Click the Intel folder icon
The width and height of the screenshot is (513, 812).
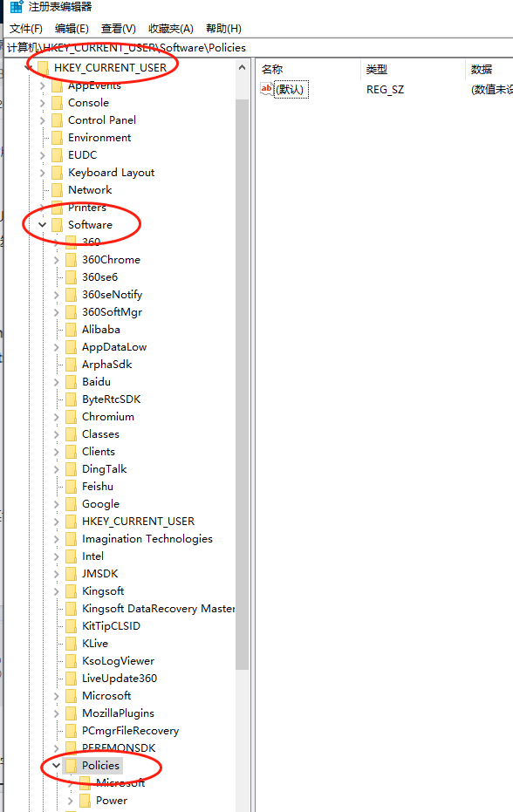72,556
